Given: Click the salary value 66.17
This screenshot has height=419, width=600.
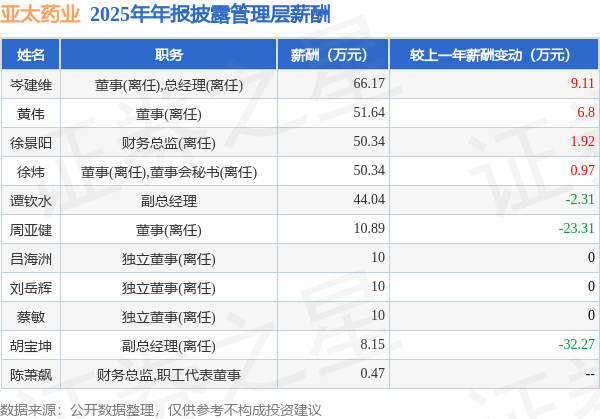Looking at the screenshot, I should [x=369, y=83].
